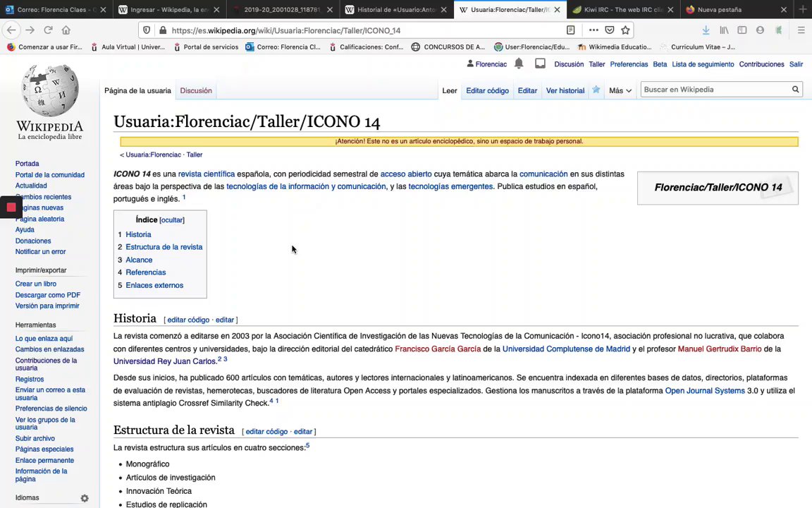The image size is (812, 508).
Task: Select the Leer tab
Action: coord(450,90)
